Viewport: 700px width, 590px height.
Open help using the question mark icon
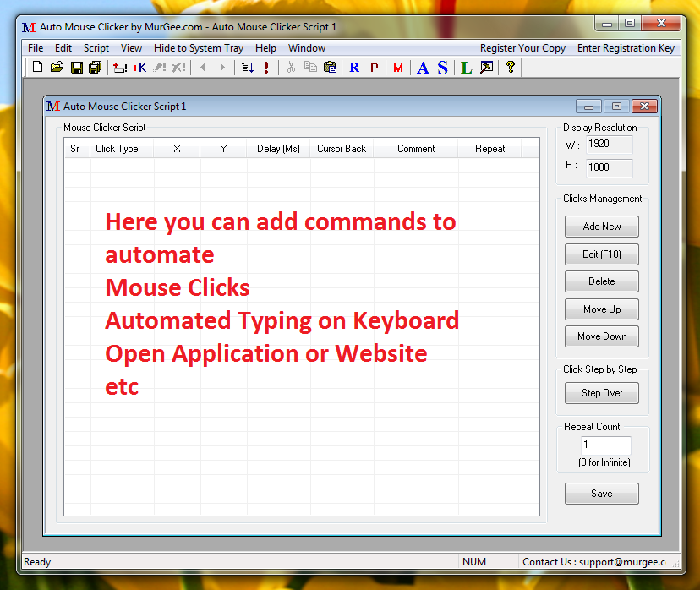pos(509,68)
